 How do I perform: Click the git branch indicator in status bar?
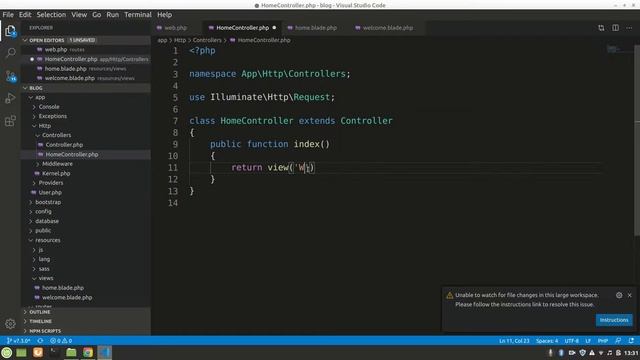pos(19,340)
